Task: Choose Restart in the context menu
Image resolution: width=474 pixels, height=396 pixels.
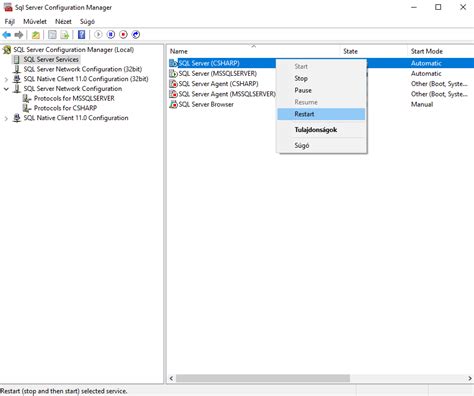Action: pyautogui.click(x=321, y=114)
